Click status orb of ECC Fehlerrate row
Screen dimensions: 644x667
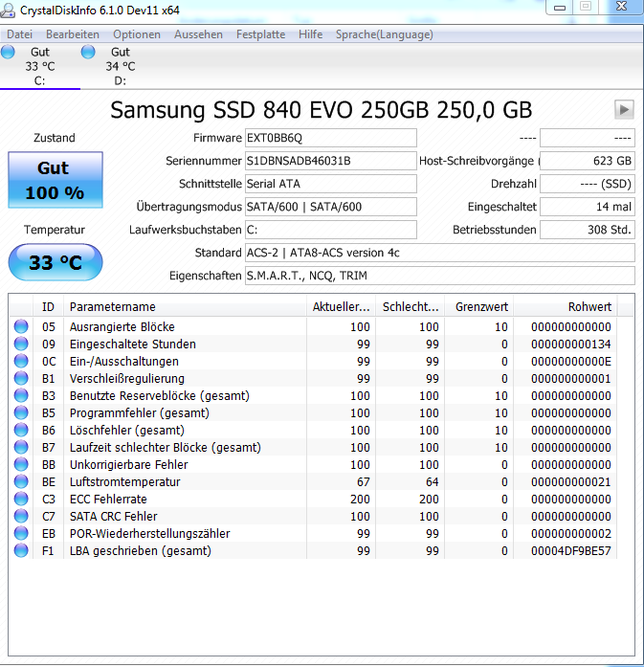coord(21,499)
